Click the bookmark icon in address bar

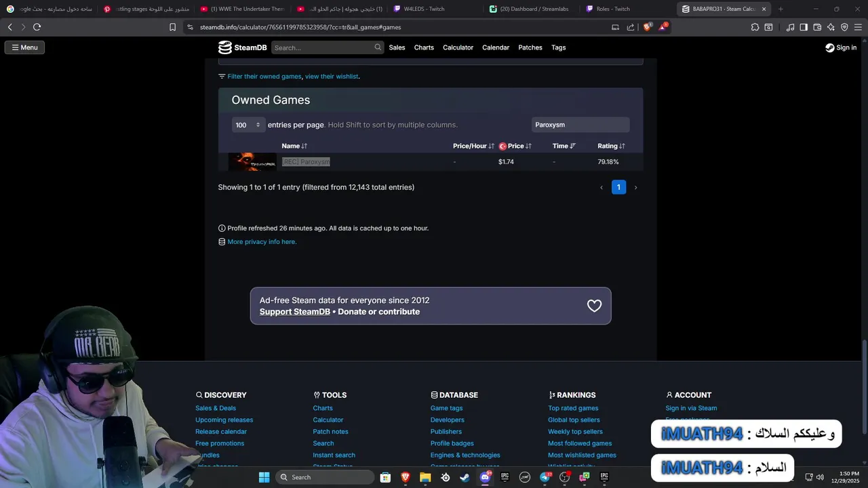point(172,27)
